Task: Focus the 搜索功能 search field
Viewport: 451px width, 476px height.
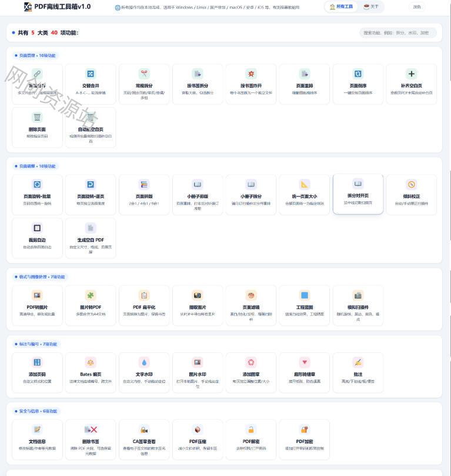Action: (398, 33)
